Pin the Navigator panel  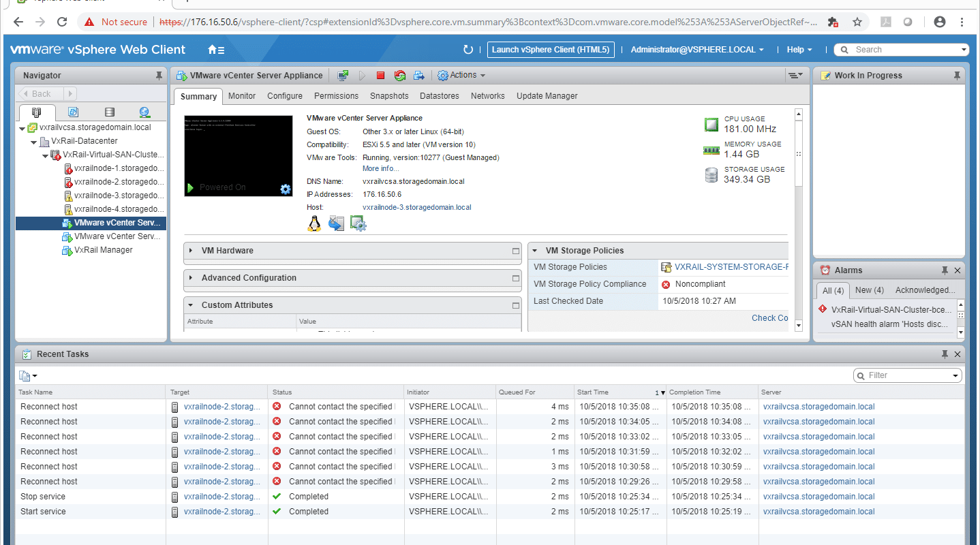tap(159, 76)
